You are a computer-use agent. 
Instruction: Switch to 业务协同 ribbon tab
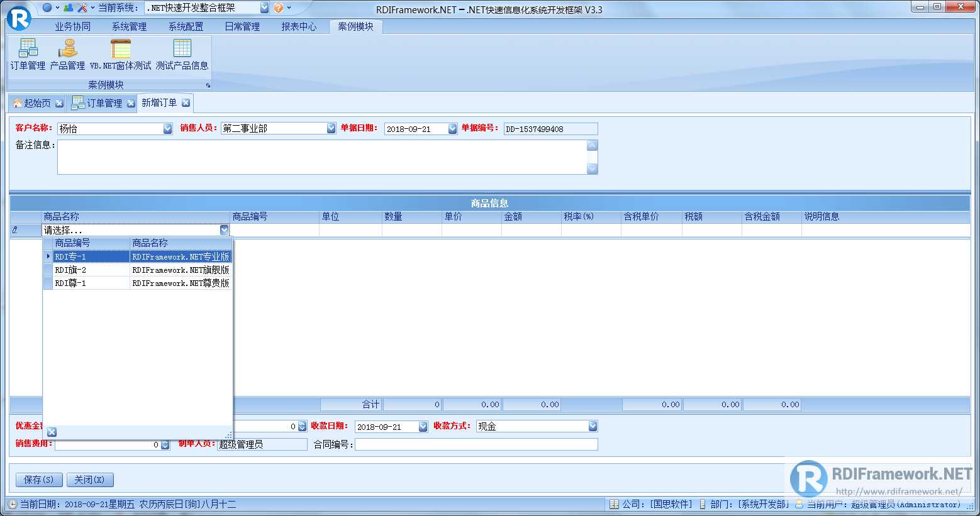click(72, 26)
